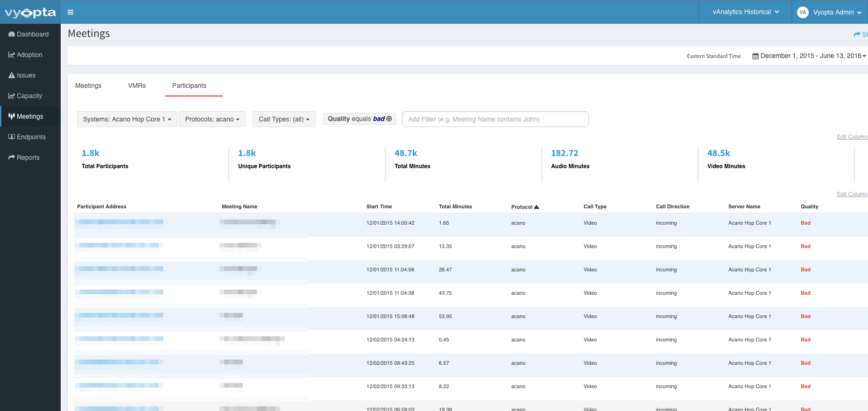868x411 pixels.
Task: Sort by Quality column header
Action: [x=810, y=206]
